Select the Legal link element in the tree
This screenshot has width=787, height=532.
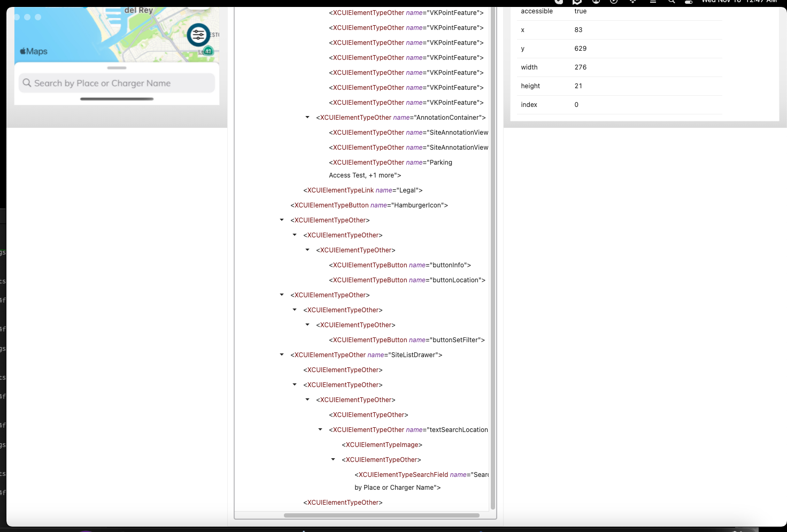pos(364,190)
